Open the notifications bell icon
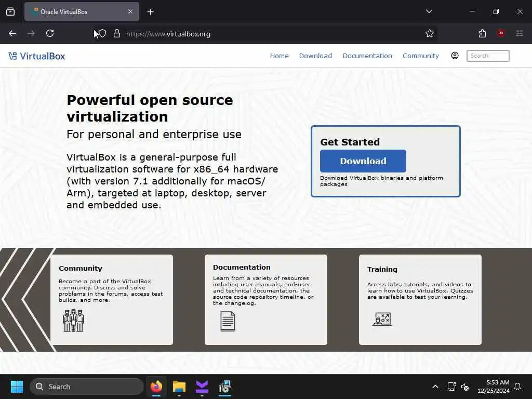 (517, 387)
